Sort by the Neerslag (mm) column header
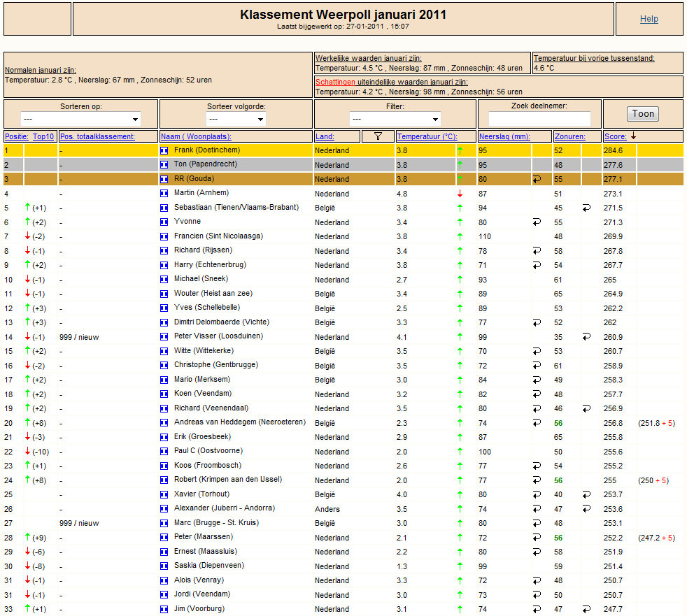This screenshot has height=616, width=687. pyautogui.click(x=504, y=136)
